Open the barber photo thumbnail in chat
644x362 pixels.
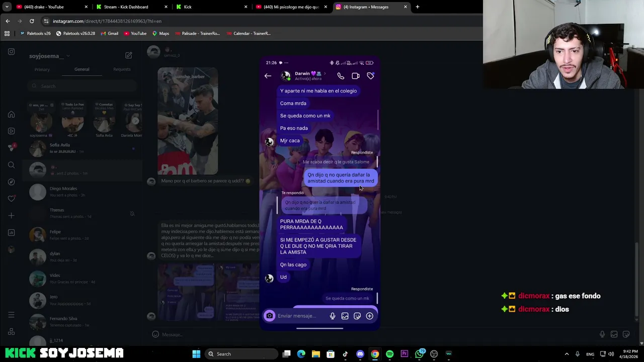point(188,121)
